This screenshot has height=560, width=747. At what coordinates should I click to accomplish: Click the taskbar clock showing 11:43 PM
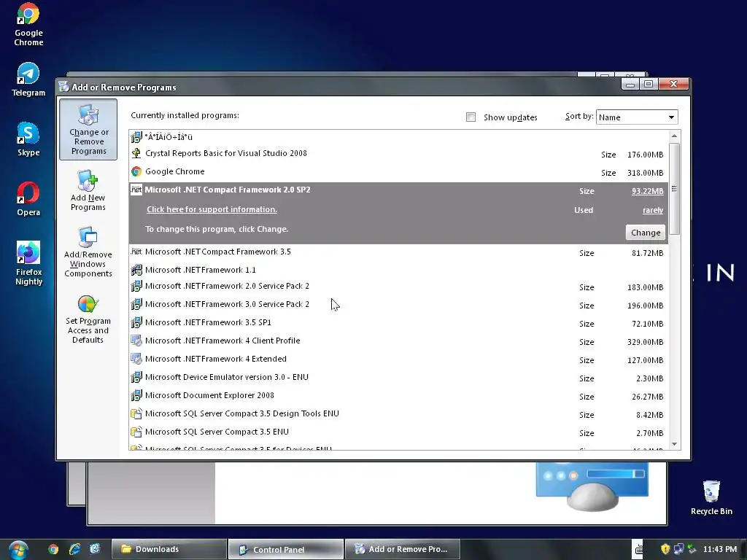point(719,549)
